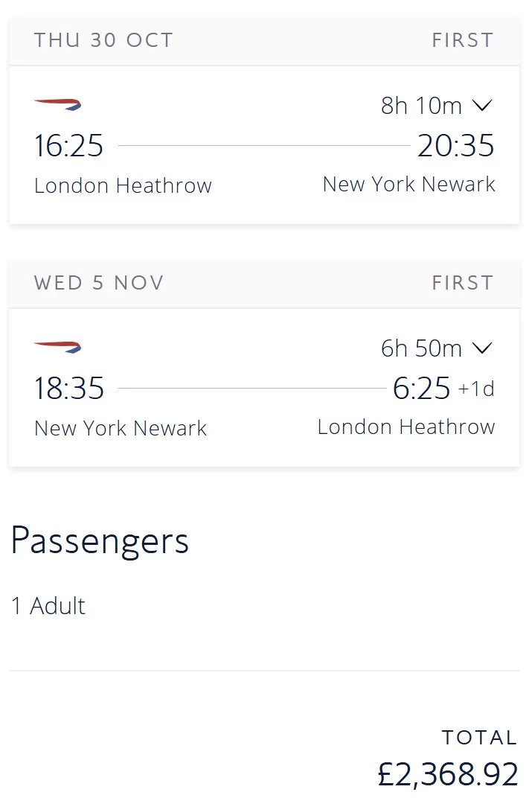Click the £2,368.92 total price
This screenshot has width=532, height=798.
pos(448,774)
